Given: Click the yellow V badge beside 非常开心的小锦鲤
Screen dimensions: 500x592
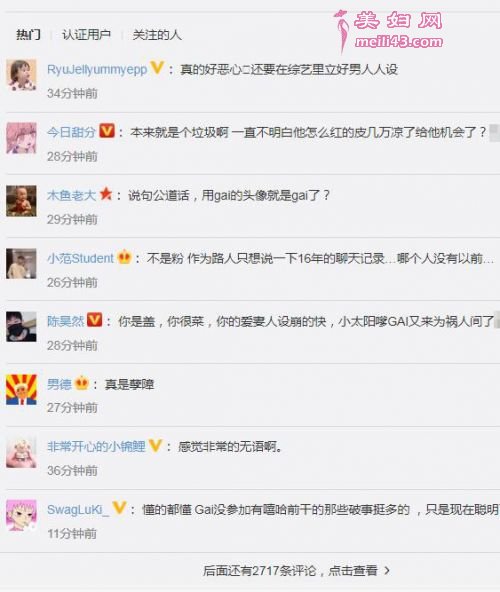Looking at the screenshot, I should click(155, 446).
